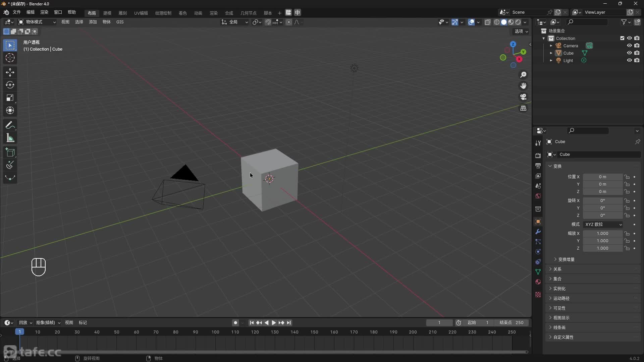Lock the location X value
Image resolution: width=644 pixels, height=362 pixels.
click(627, 177)
